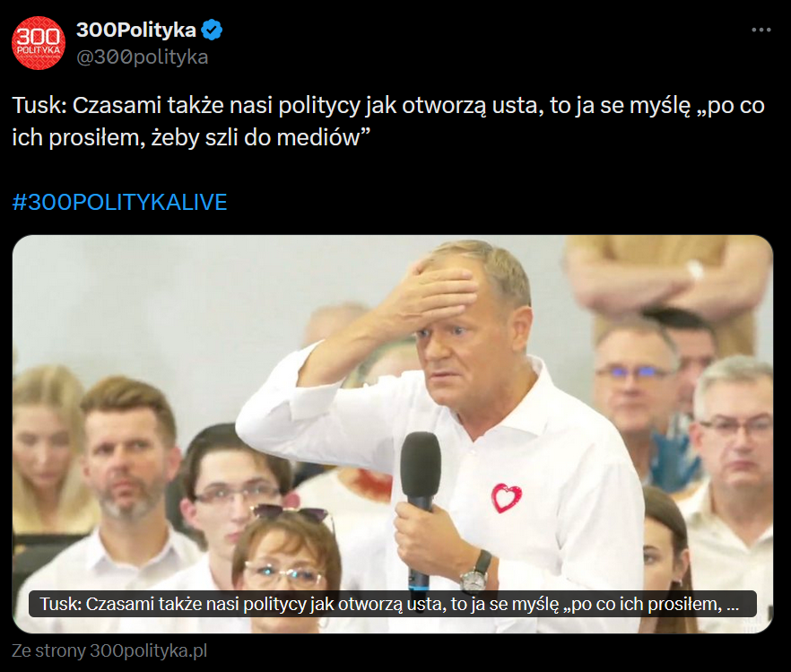Open the 'Ze strony 300polityka.pl' source link
Image resolution: width=791 pixels, height=672 pixels.
point(109,650)
